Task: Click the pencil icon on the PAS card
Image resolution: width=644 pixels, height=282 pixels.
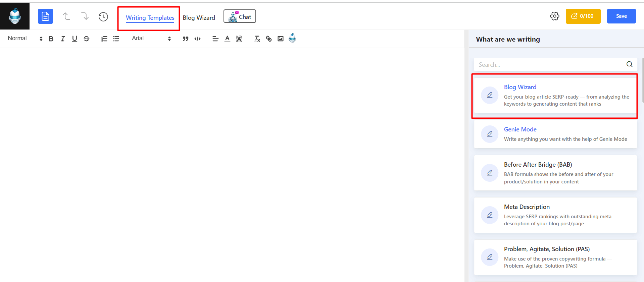Action: pos(490,257)
